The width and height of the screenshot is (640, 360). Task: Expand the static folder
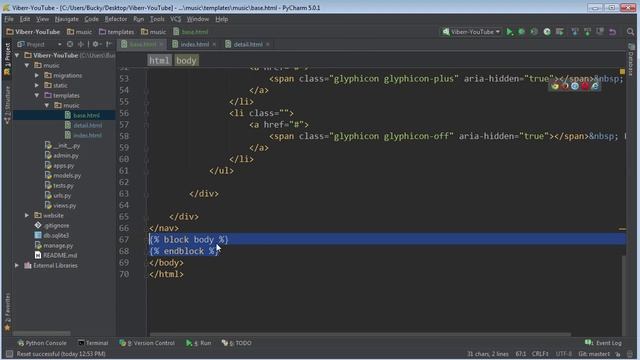37,85
